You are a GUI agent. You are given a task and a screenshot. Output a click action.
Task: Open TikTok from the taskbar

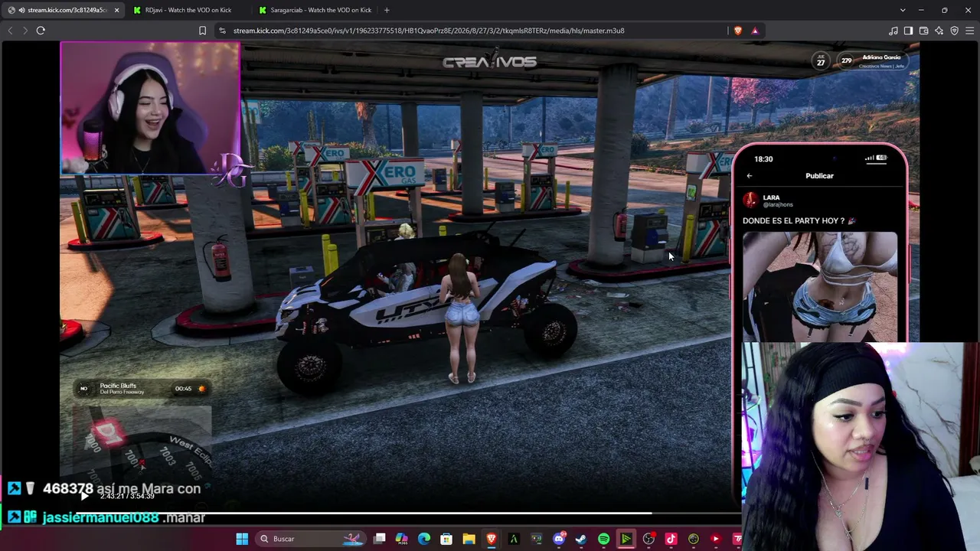coord(671,539)
